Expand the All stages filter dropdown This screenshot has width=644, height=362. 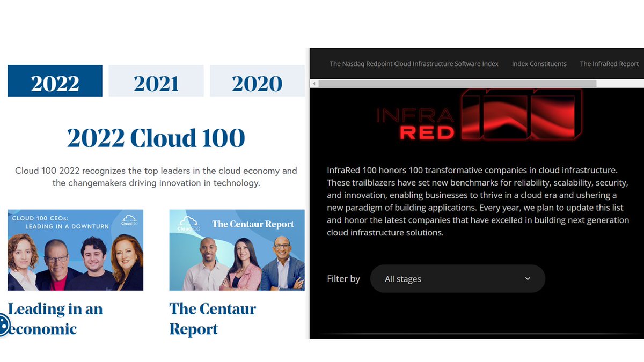click(x=458, y=279)
